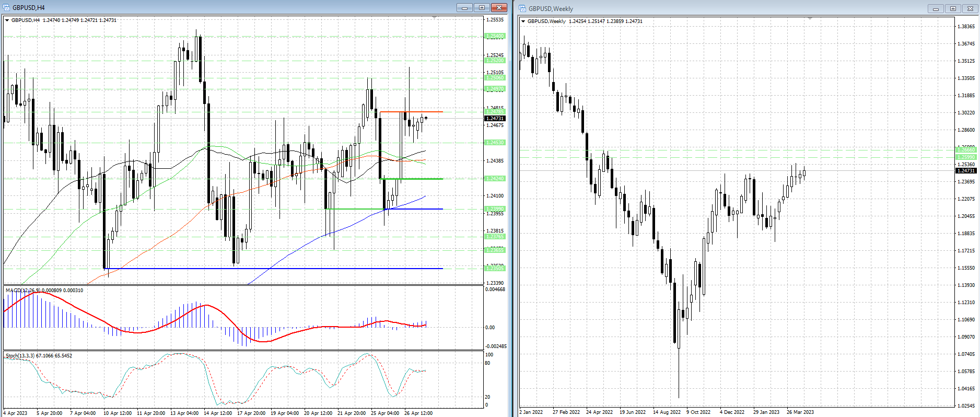
Task: Click the chart shift triangle marker in H4 chart
Action: 435,18
